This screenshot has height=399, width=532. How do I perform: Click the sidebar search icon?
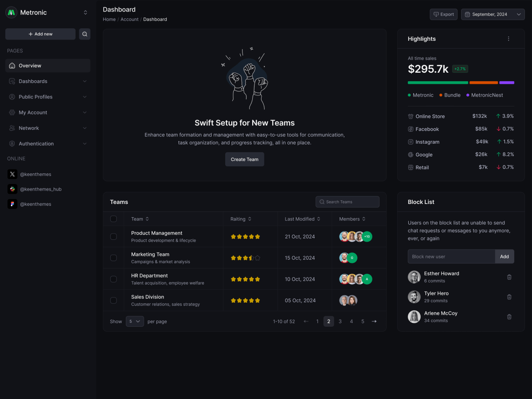(85, 34)
